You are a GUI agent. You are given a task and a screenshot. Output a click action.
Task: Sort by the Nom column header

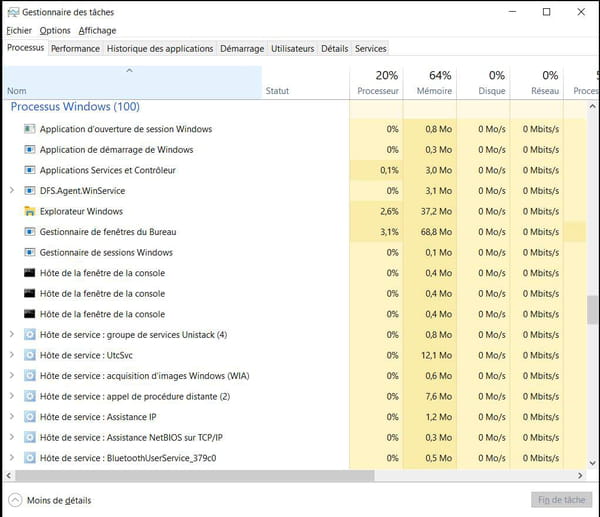tap(132, 82)
